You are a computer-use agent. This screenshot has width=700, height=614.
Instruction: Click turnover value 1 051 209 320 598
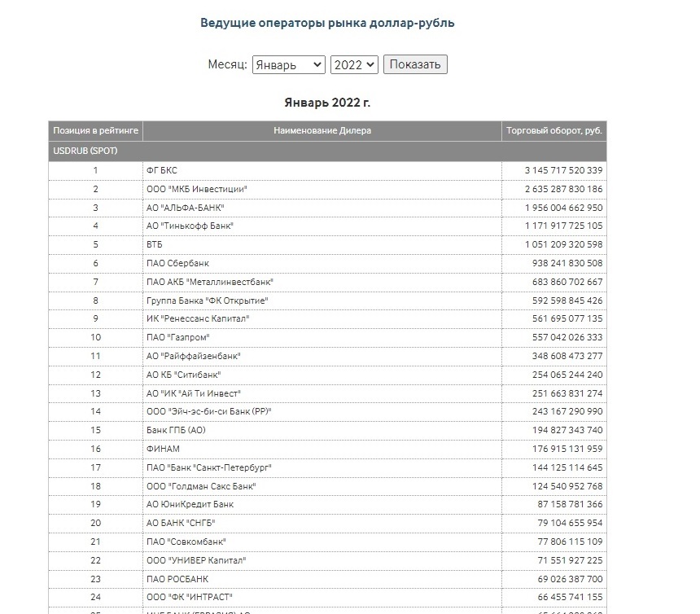[x=563, y=245]
